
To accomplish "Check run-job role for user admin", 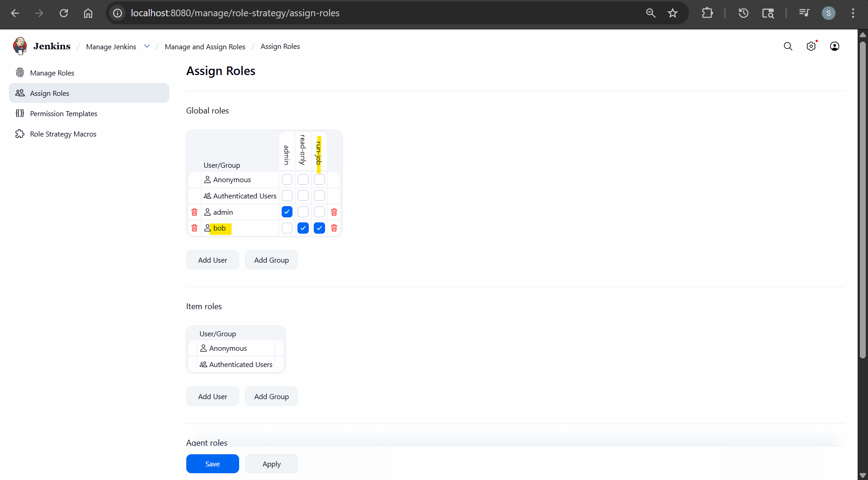I will tap(320, 212).
